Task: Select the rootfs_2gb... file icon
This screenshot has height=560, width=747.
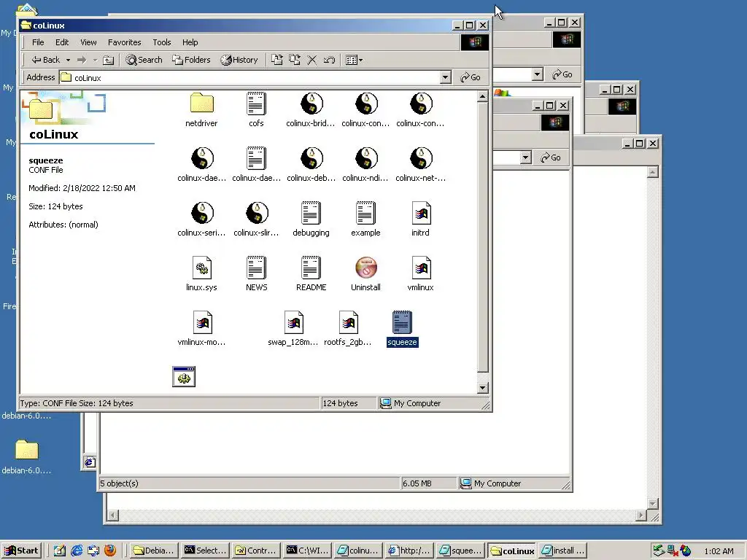Action: click(x=348, y=323)
